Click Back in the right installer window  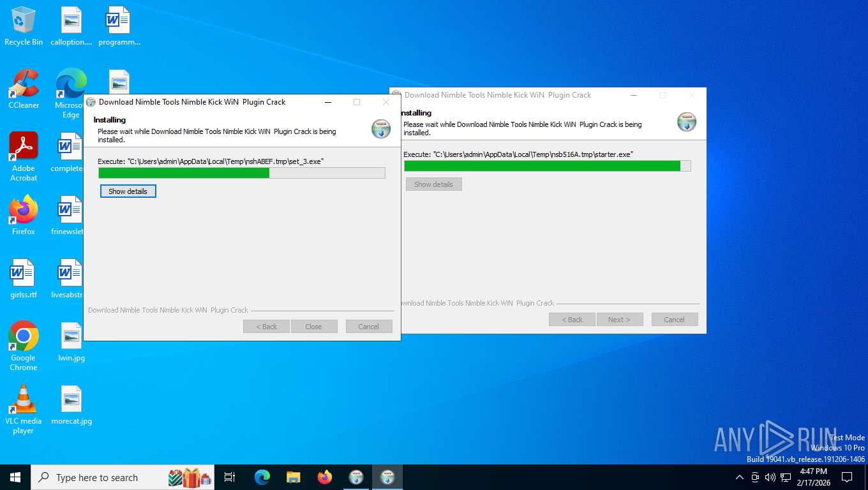click(x=572, y=320)
